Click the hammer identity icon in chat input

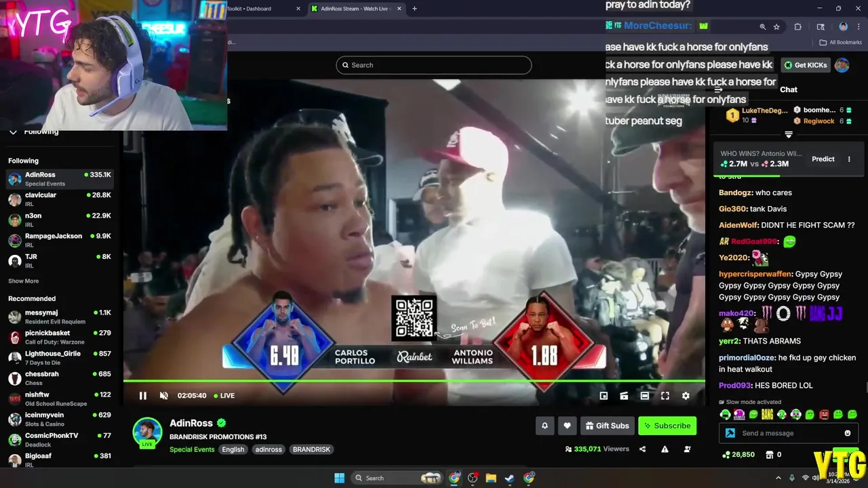[x=730, y=433]
